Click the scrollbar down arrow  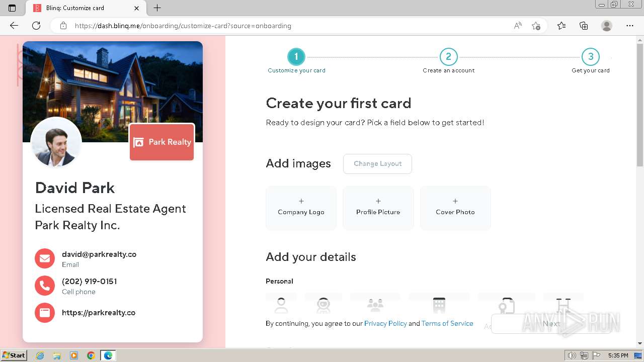coord(640,343)
